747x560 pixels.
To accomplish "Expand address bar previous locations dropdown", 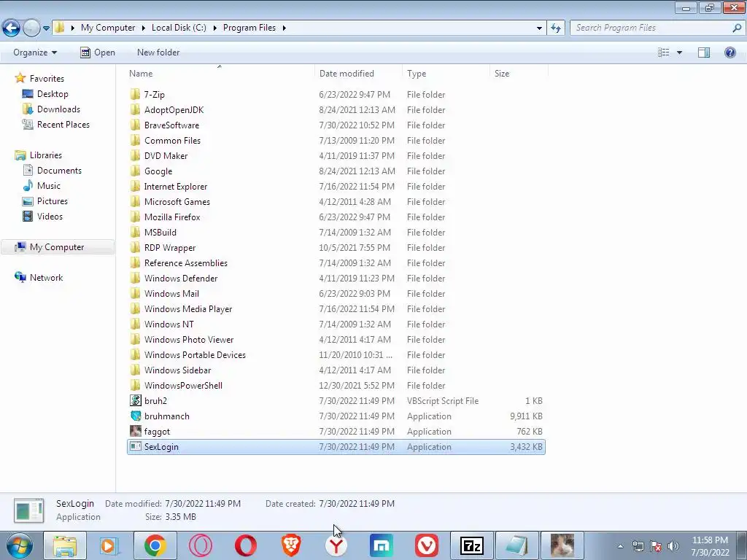I will tap(539, 28).
